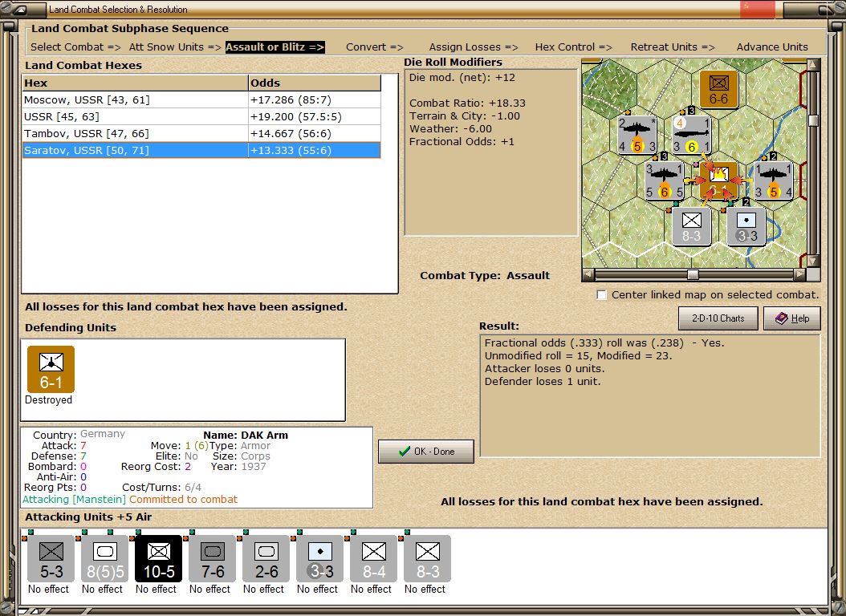The image size is (846, 616).
Task: Click the map scroll right arrow
Action: click(x=800, y=275)
